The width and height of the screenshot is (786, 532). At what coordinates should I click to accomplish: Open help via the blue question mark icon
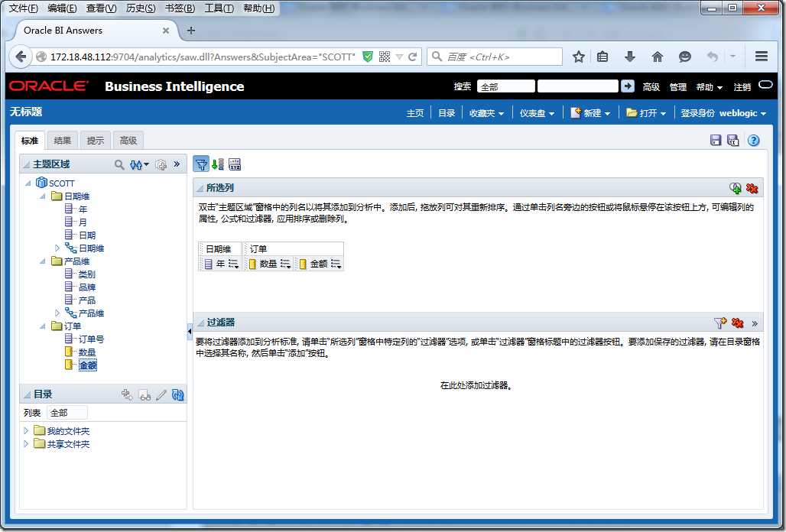753,141
